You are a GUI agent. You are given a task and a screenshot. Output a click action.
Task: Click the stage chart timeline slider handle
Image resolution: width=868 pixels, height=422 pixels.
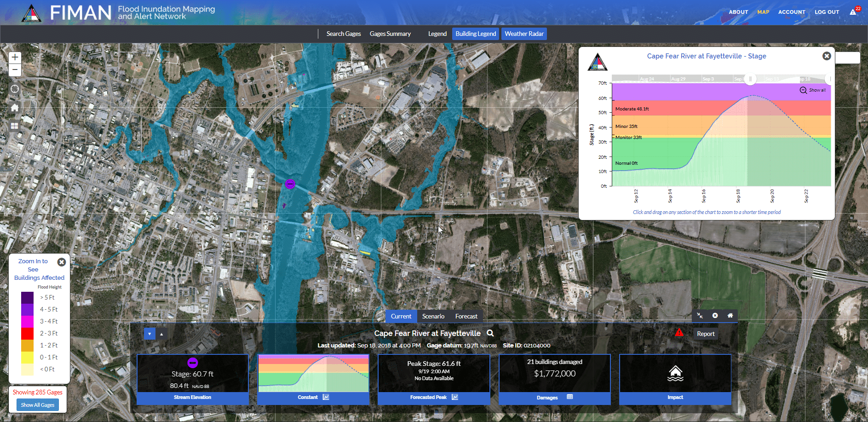click(x=750, y=79)
